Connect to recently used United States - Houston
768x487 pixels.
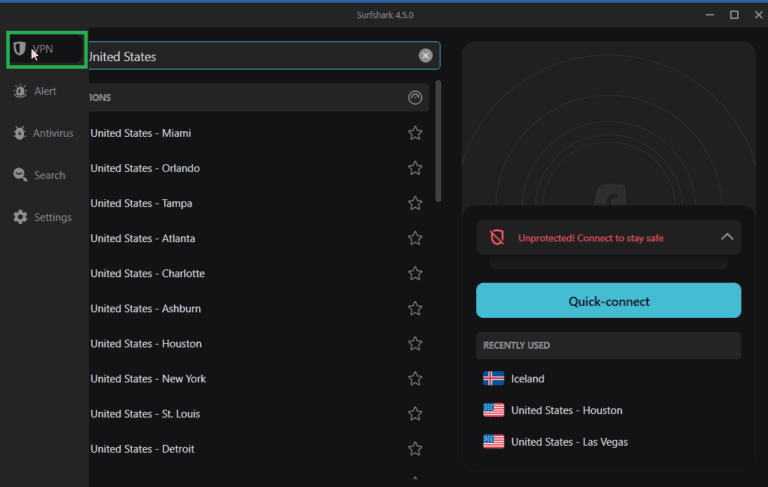click(x=552, y=410)
